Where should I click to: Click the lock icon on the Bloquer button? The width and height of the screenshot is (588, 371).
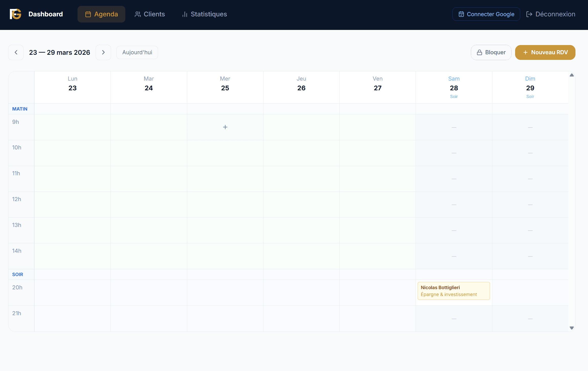click(480, 52)
